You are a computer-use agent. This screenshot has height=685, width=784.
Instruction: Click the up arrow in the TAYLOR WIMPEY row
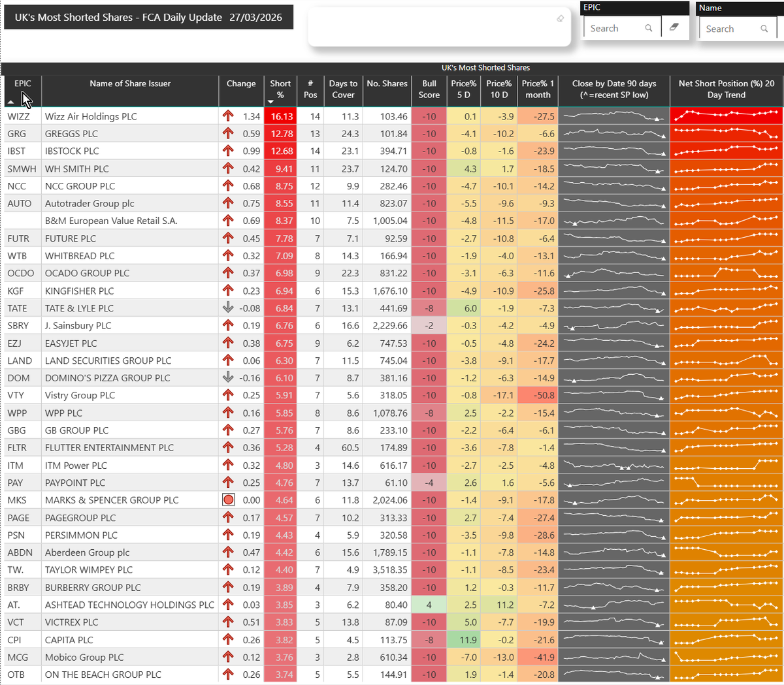(x=228, y=569)
